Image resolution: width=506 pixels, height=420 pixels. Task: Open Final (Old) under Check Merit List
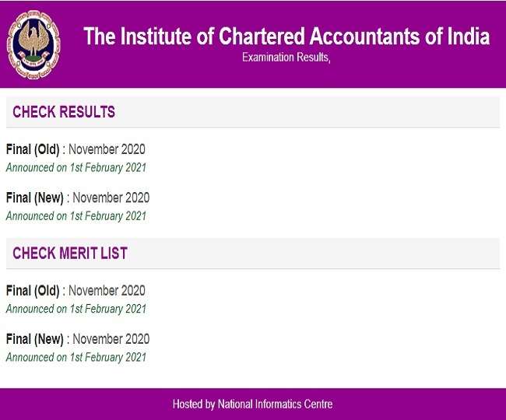[x=32, y=291]
